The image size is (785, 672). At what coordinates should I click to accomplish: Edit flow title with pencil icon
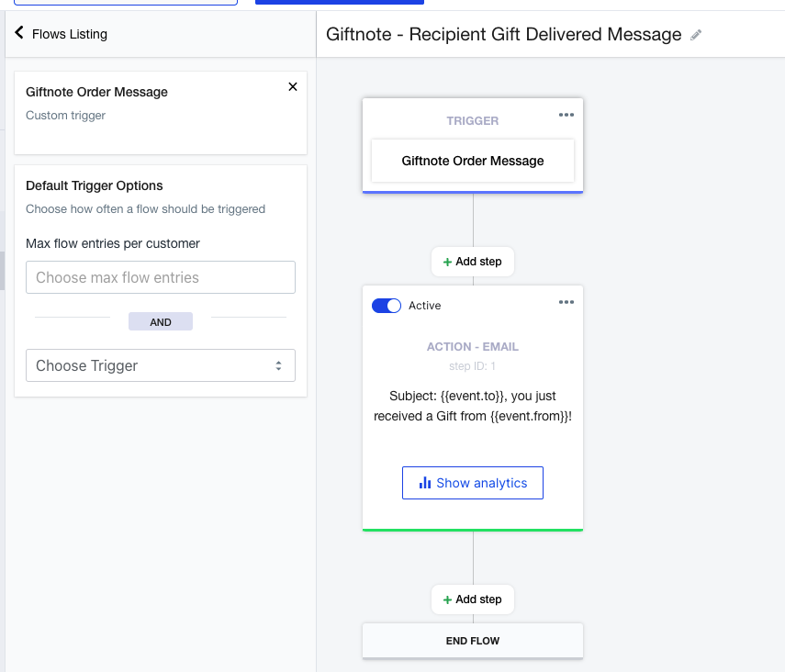click(x=696, y=35)
